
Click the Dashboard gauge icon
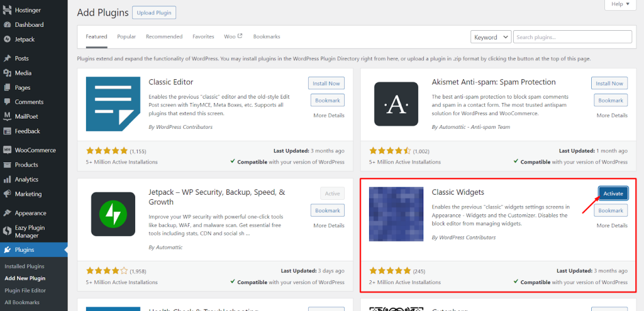(7, 25)
